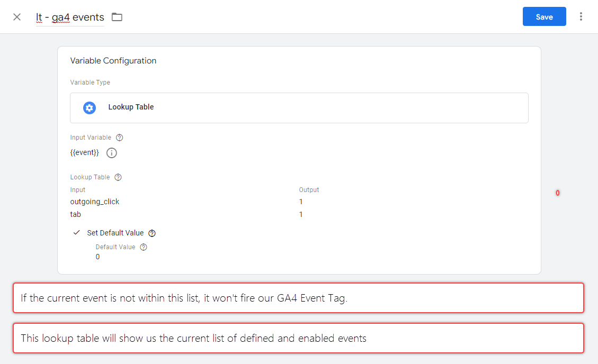This screenshot has width=598, height=364.
Task: Click the folder icon beside variable name
Action: click(x=117, y=17)
